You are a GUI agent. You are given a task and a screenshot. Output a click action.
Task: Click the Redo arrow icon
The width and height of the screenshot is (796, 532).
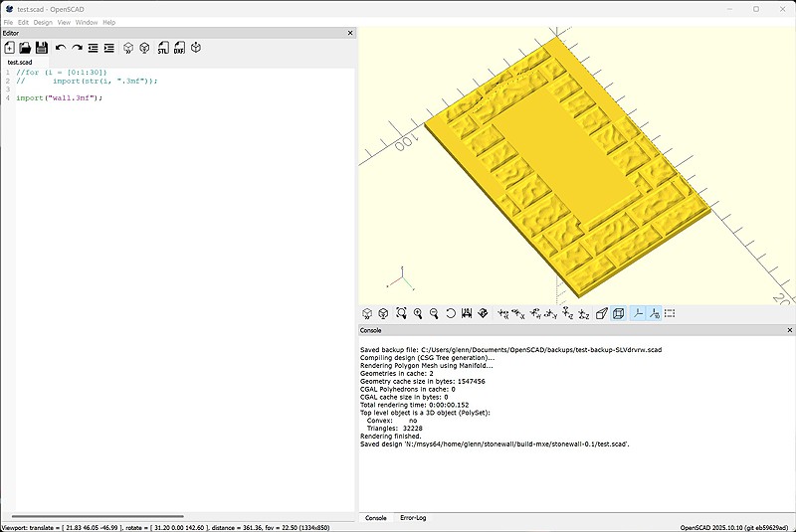(x=77, y=48)
